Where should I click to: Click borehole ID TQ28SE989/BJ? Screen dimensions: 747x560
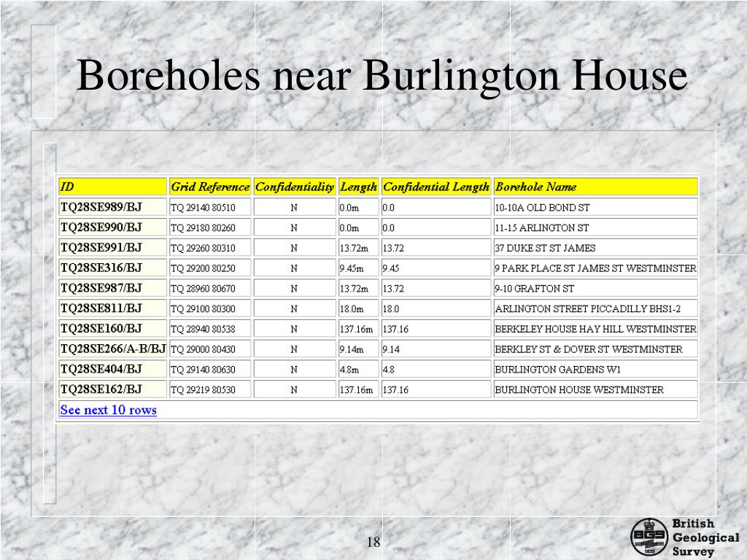coord(101,207)
